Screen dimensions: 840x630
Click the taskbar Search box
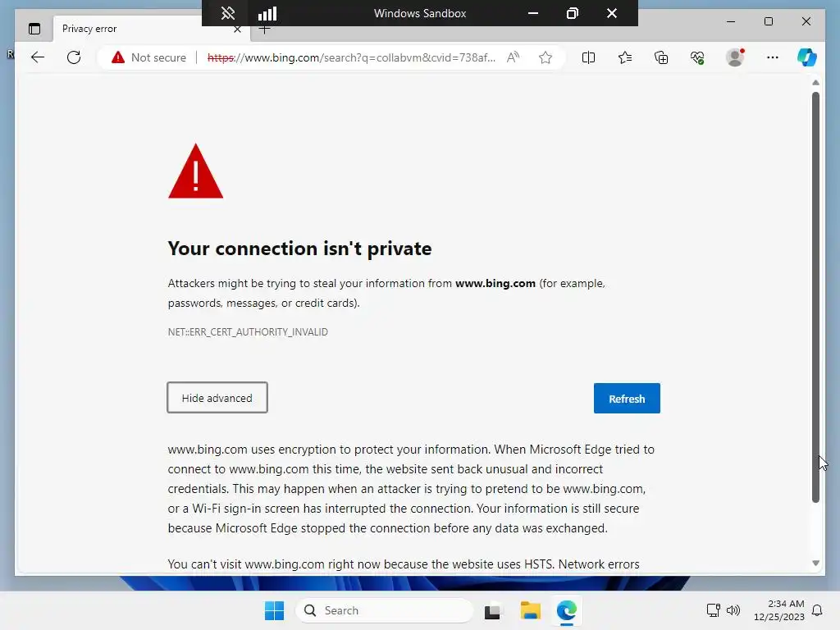[x=385, y=610]
